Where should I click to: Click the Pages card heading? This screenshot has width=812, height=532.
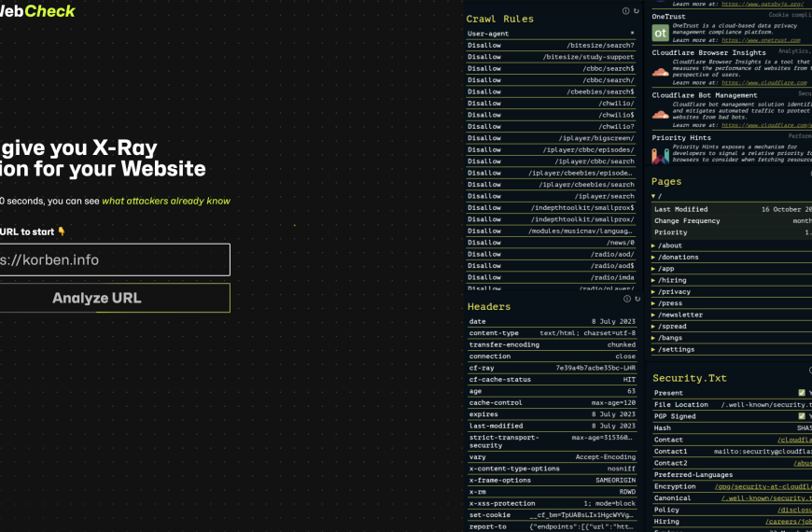(x=666, y=181)
